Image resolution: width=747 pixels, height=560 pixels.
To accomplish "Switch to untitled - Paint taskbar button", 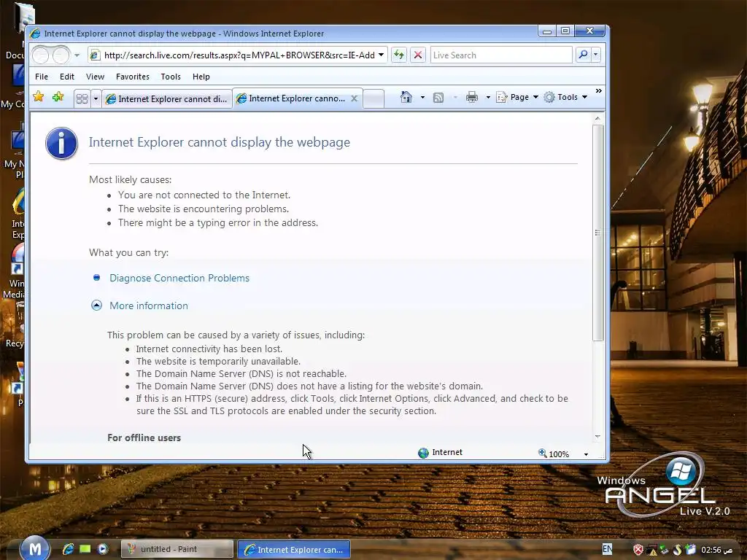I will coord(177,549).
